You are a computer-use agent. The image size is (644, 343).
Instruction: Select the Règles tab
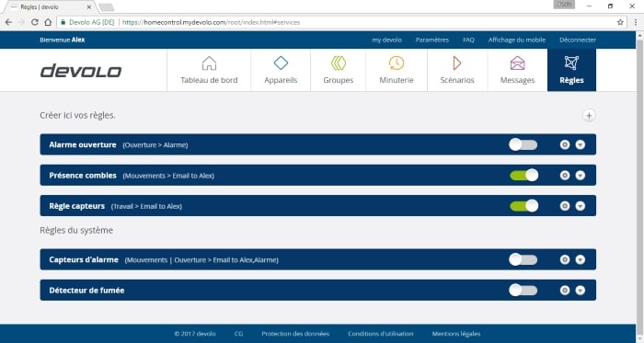[571, 70]
